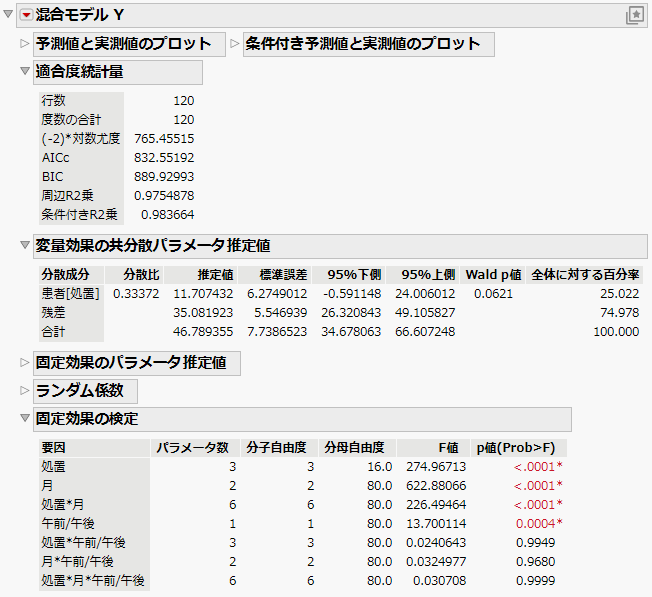652x597 pixels.
Task: Select the residual estimate 35.081923
Action: 203,313
